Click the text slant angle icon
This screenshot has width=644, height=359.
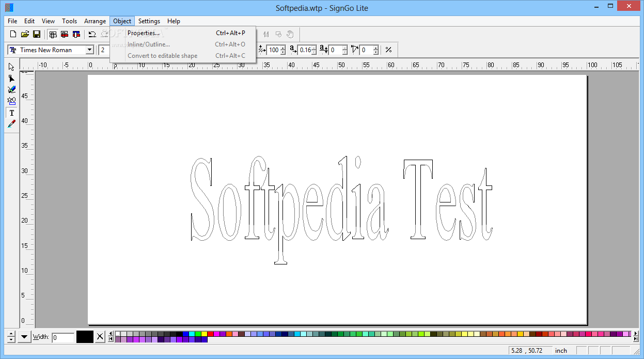[x=354, y=50]
